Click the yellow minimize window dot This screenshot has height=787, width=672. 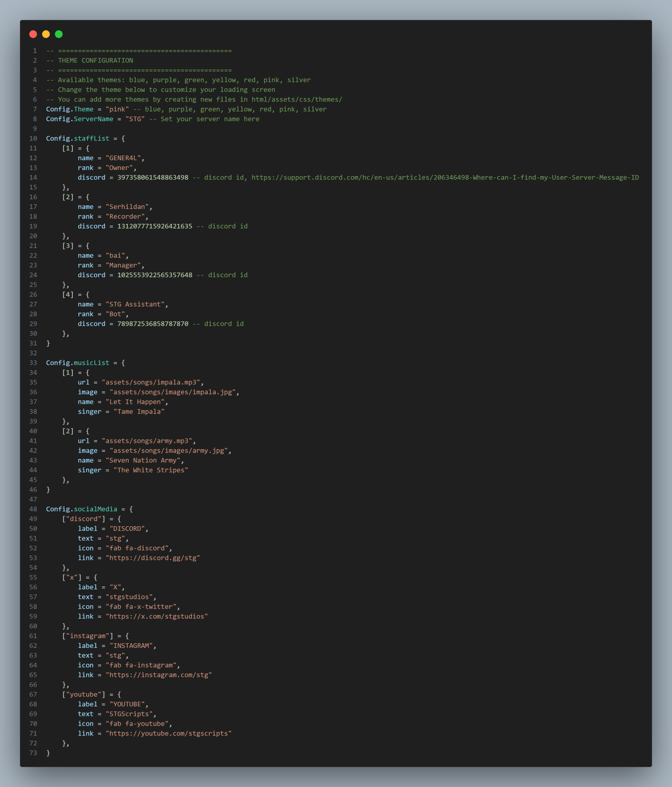coord(46,34)
